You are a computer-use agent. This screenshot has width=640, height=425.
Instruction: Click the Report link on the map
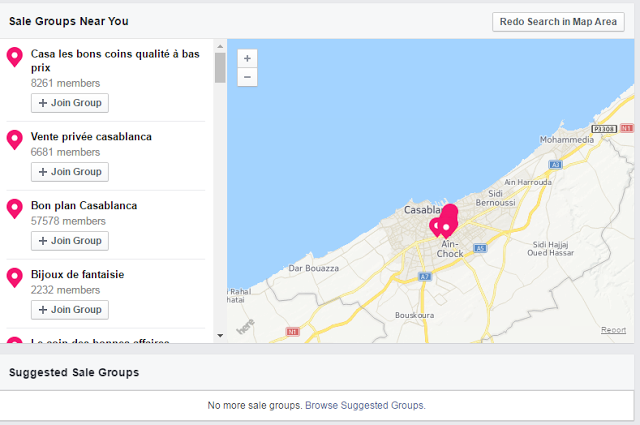click(613, 330)
